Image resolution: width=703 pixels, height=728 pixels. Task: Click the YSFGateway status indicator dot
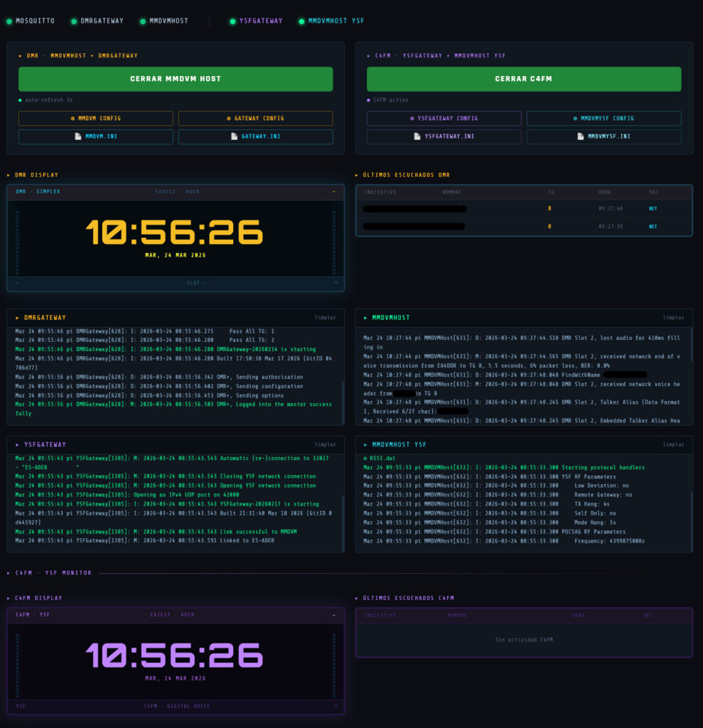point(232,21)
